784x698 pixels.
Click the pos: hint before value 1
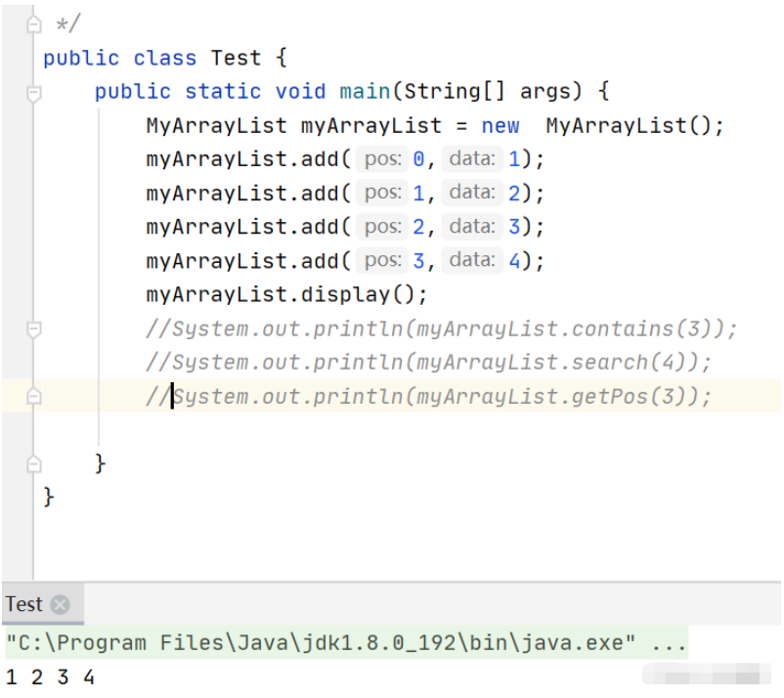tap(382, 193)
